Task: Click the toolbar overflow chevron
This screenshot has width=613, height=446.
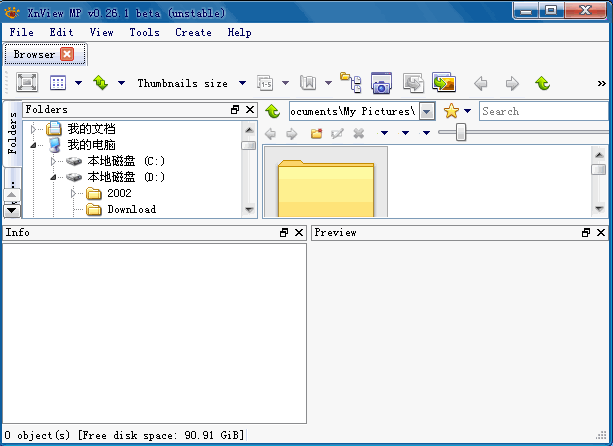Action: [601, 83]
